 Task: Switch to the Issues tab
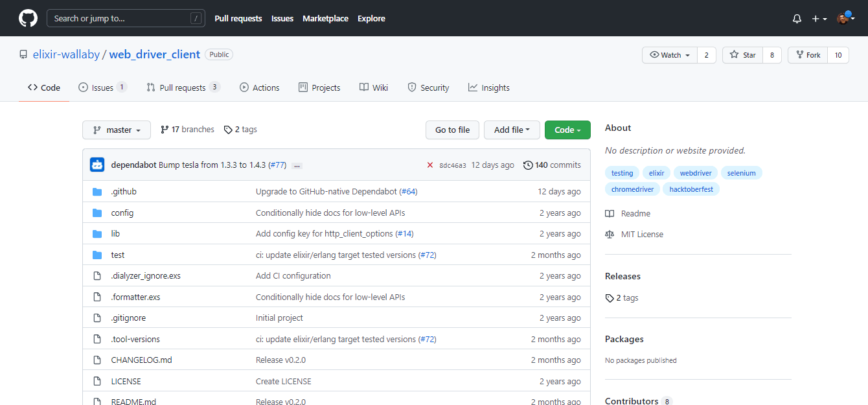(x=102, y=87)
